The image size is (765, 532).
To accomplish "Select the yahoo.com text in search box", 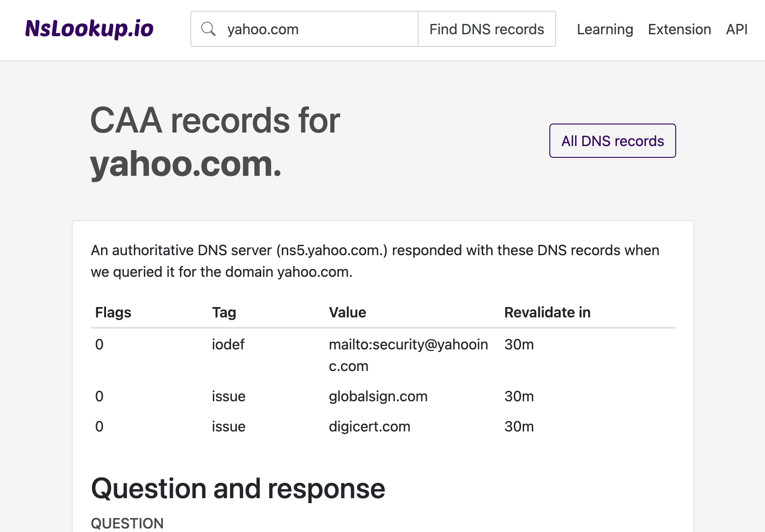I will click(263, 29).
